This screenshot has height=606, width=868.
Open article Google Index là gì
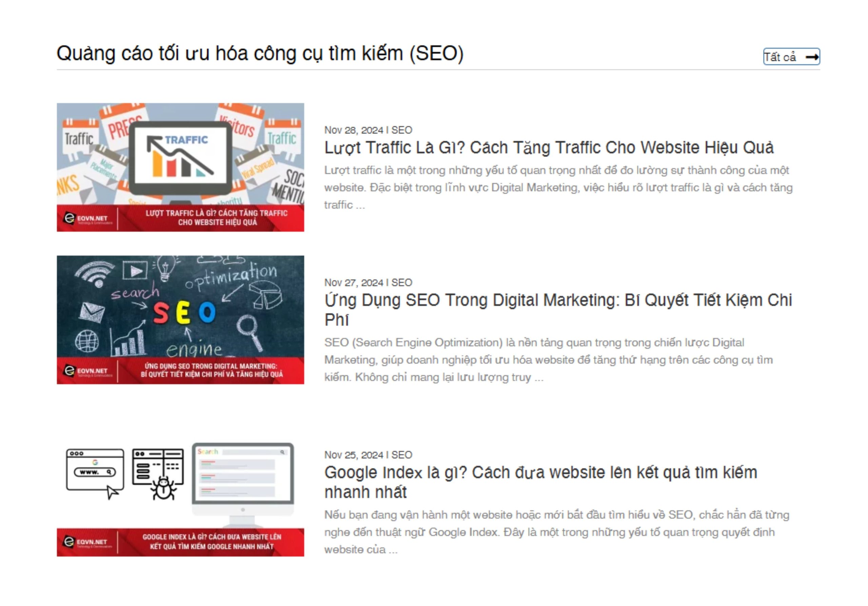541,482
